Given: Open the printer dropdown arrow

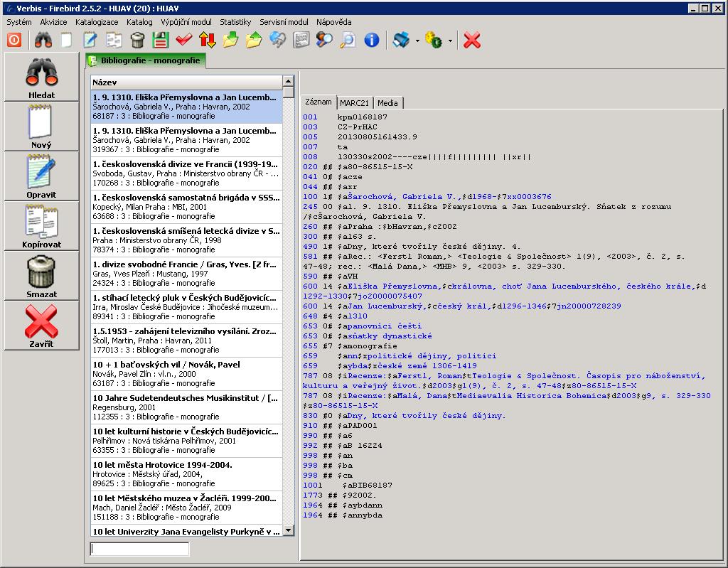Looking at the screenshot, I should [417, 41].
